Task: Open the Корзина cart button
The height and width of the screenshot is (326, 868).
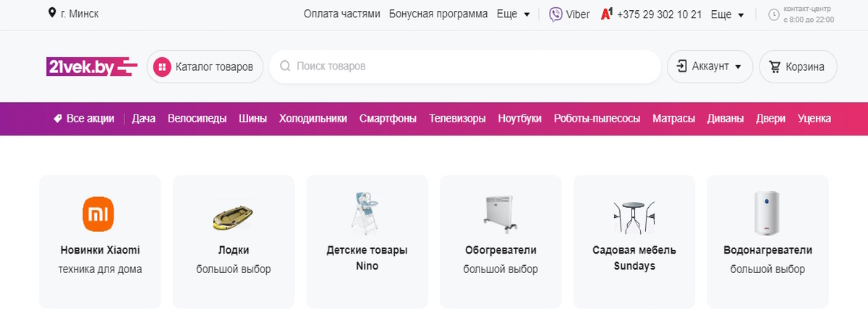Action: tap(798, 67)
